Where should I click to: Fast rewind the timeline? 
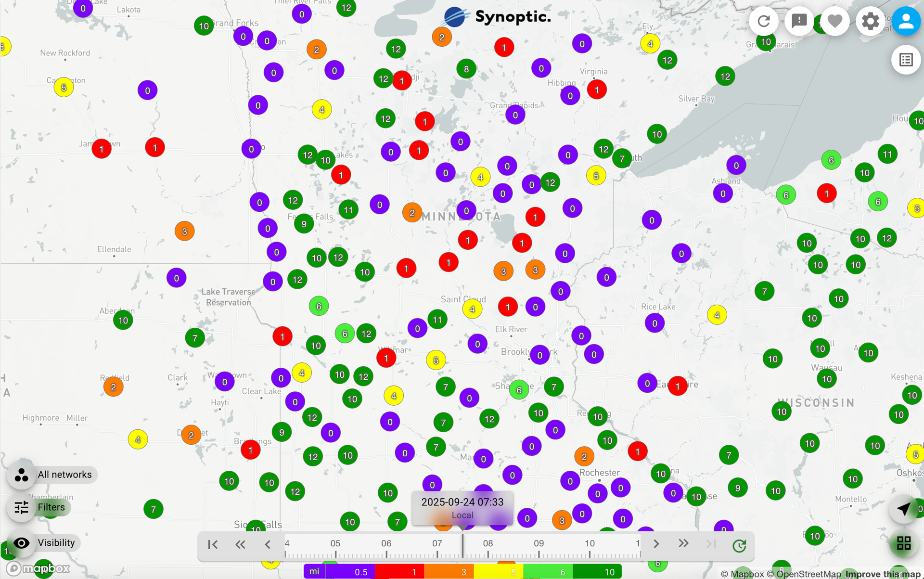tap(240, 544)
